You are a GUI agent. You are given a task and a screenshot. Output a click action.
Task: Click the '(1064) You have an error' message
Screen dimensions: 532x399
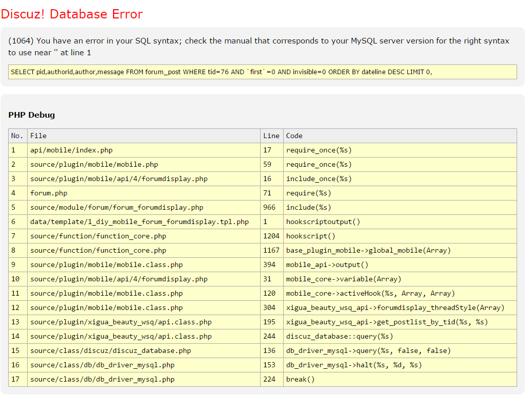(259, 47)
